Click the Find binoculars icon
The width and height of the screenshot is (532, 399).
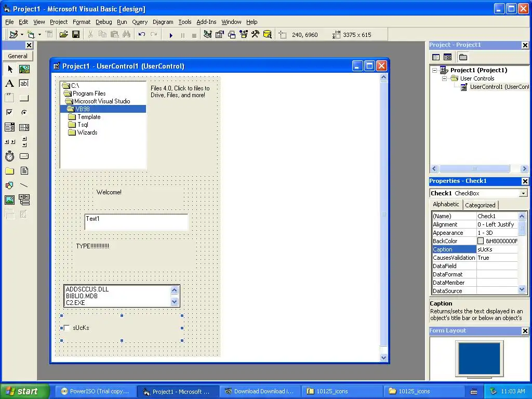pos(127,35)
